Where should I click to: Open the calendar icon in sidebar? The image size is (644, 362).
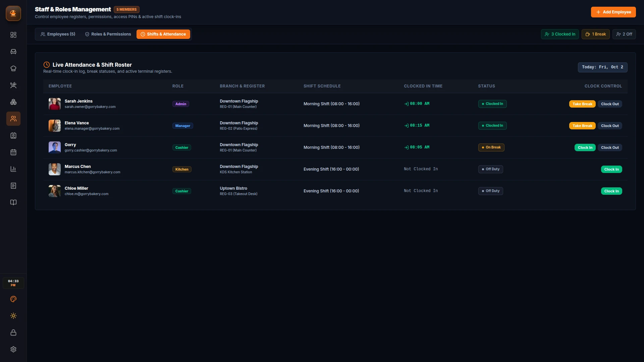pos(13,152)
